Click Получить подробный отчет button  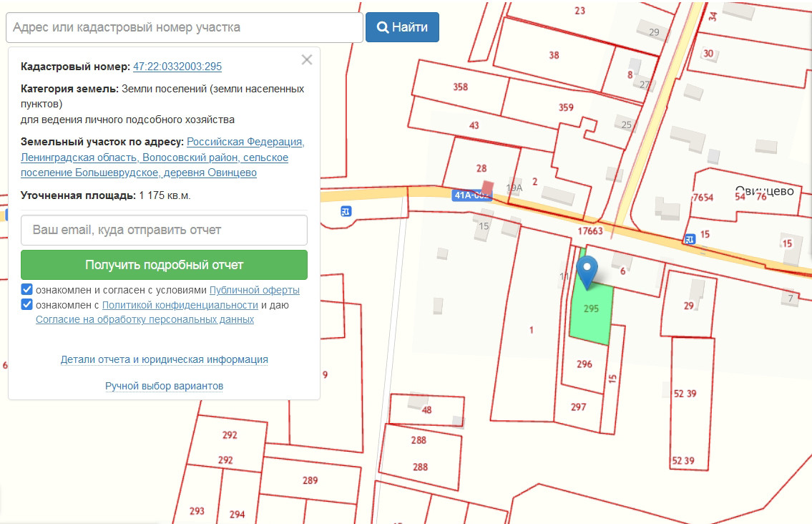[x=164, y=265]
